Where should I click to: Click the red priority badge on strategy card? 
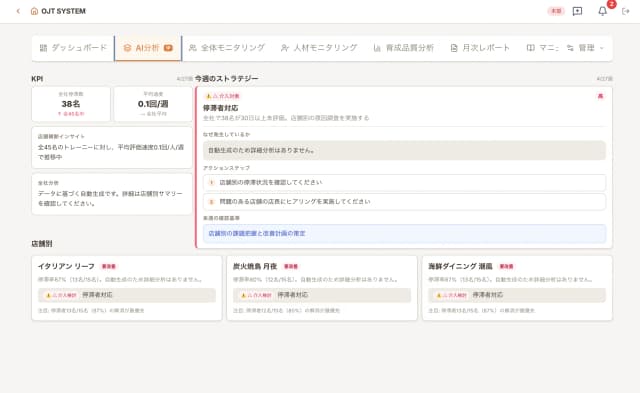pyautogui.click(x=600, y=96)
